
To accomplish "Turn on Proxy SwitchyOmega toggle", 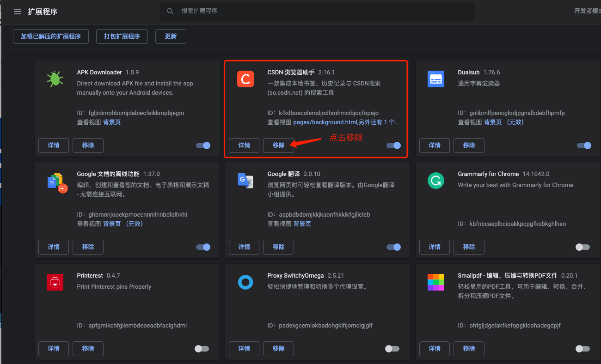I will 392,349.
